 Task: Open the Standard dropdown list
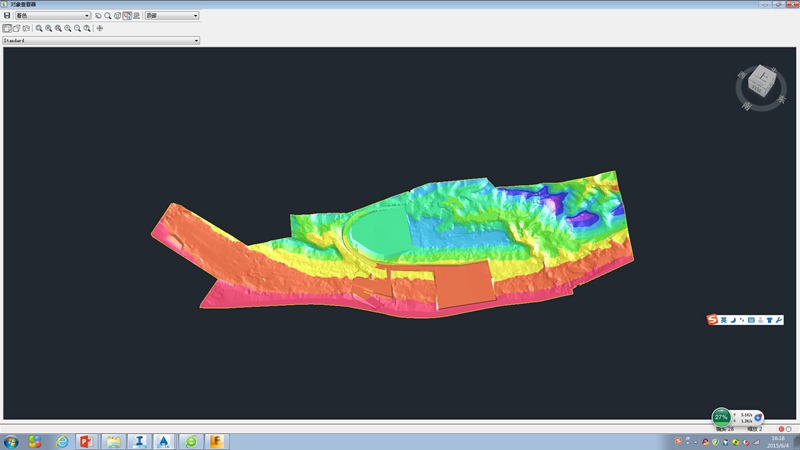[101, 41]
